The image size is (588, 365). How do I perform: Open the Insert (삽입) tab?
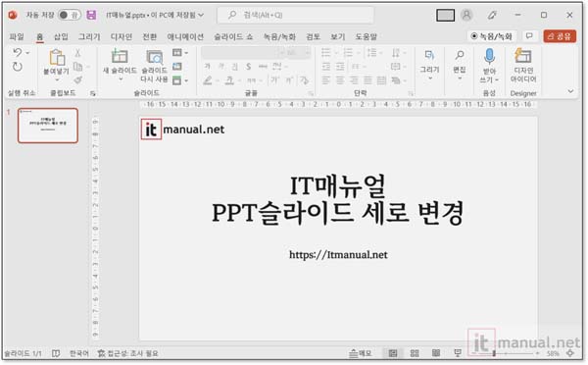[x=61, y=36]
